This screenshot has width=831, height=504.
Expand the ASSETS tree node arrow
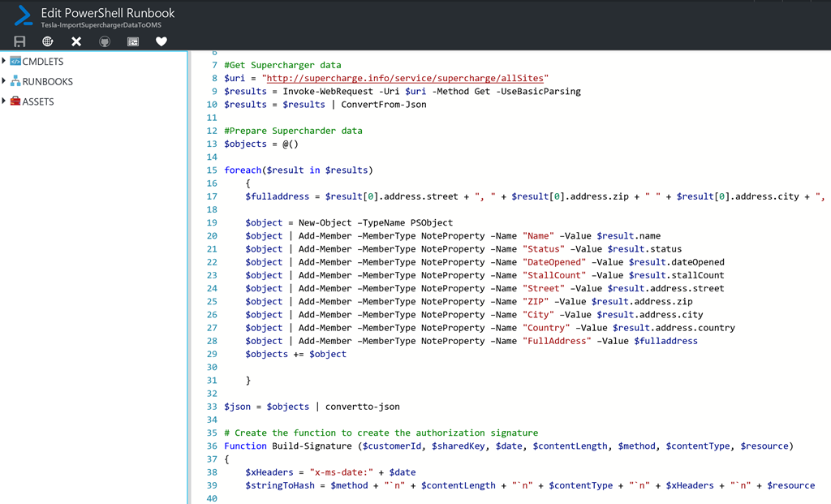tap(5, 101)
